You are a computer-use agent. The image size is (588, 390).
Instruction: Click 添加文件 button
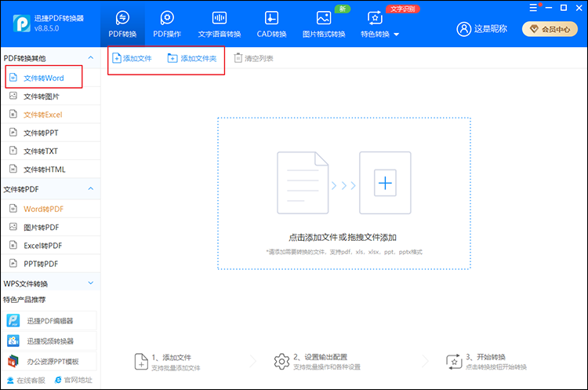[x=132, y=58]
